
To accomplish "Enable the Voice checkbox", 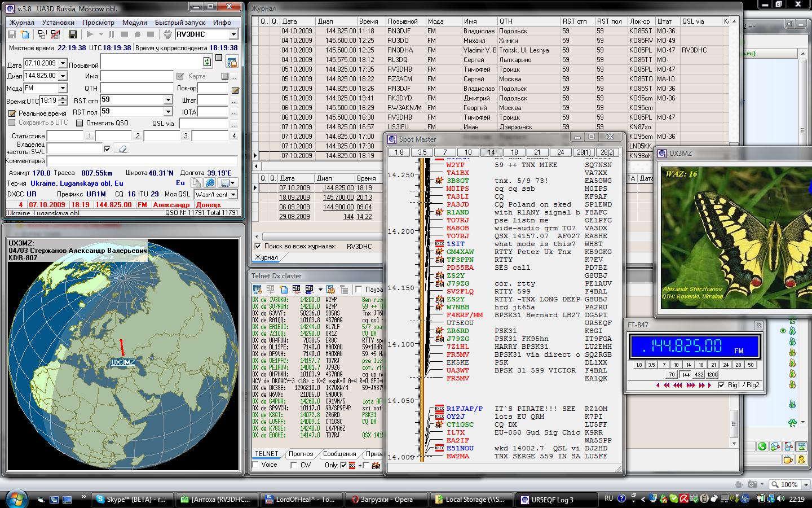I will pyautogui.click(x=255, y=465).
